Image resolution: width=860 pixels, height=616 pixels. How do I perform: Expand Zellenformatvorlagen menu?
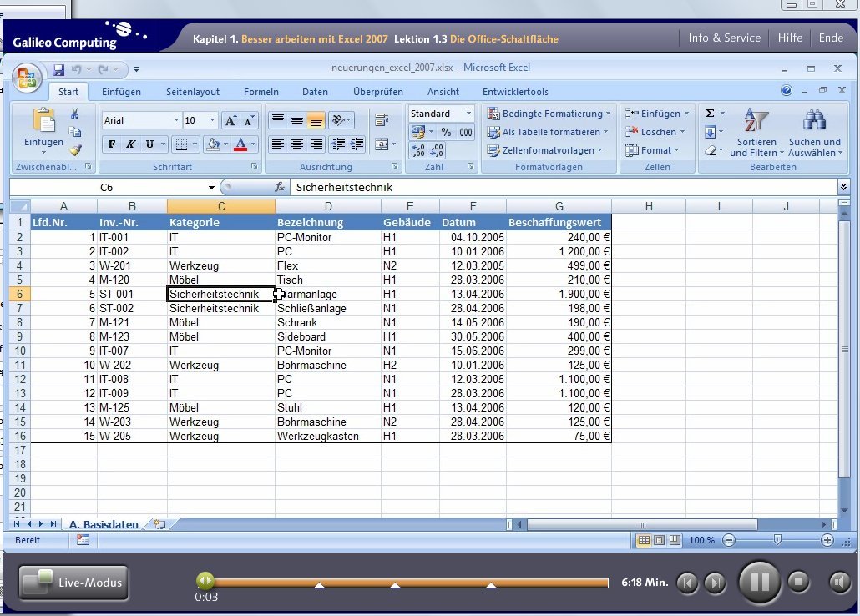(545, 149)
